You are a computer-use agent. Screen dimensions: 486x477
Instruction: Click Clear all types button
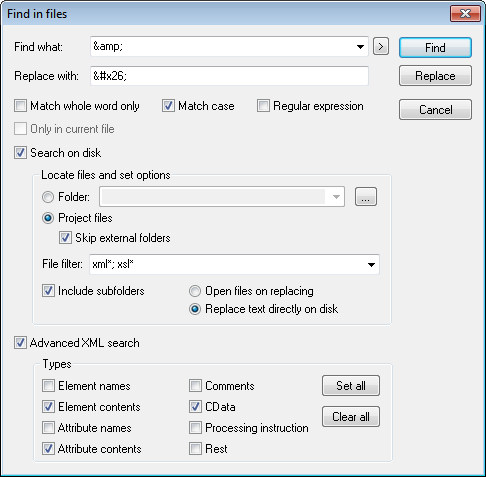click(x=351, y=416)
